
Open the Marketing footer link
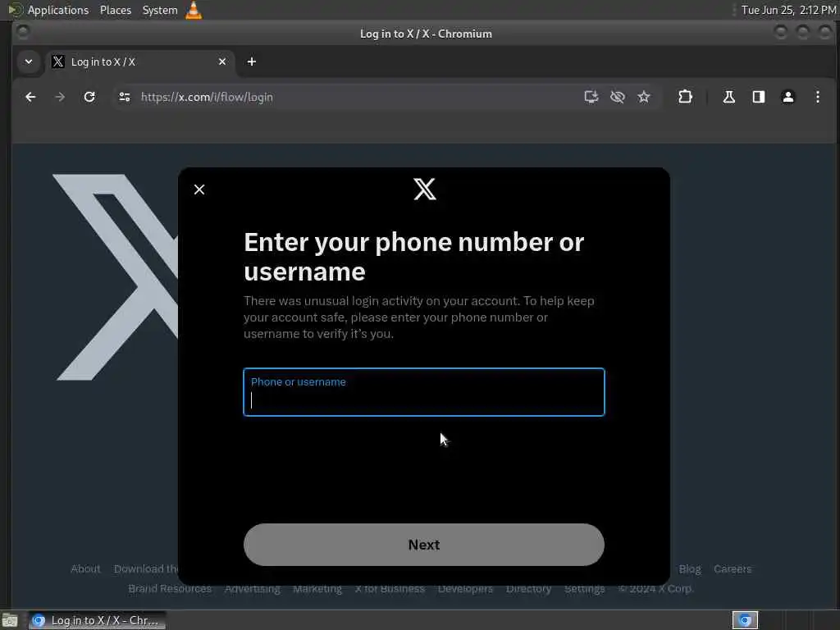pyautogui.click(x=317, y=589)
